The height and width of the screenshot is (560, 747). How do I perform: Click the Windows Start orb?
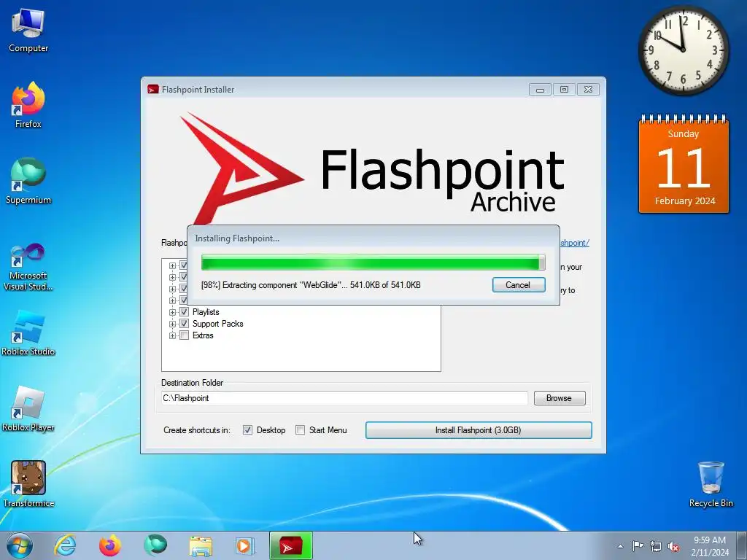coord(20,545)
